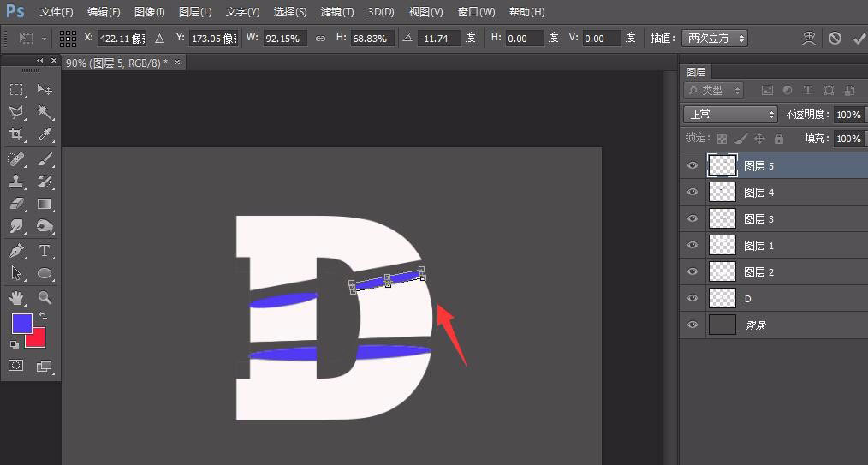Image resolution: width=868 pixels, height=465 pixels.
Task: Open the red background color picker
Action: tap(38, 340)
